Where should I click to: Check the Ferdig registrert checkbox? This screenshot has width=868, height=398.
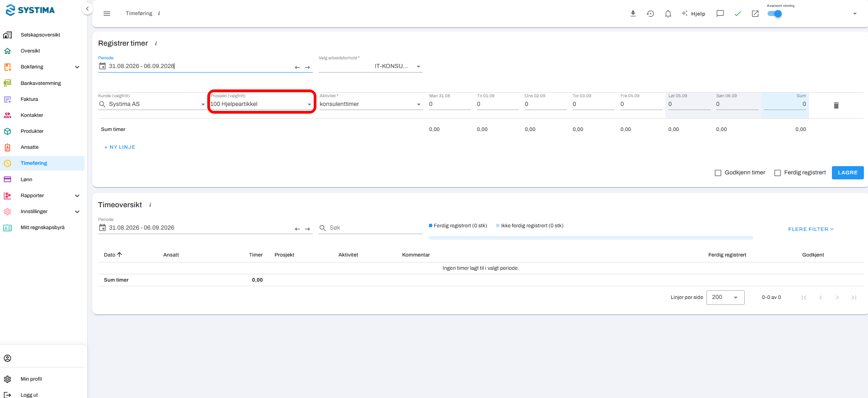click(778, 173)
